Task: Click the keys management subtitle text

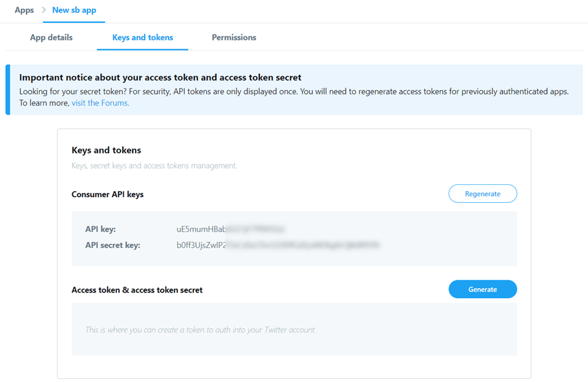Action: [154, 166]
